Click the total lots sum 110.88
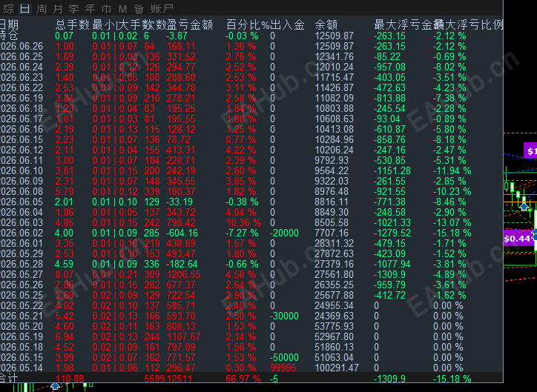The width and height of the screenshot is (537, 392). (70, 379)
